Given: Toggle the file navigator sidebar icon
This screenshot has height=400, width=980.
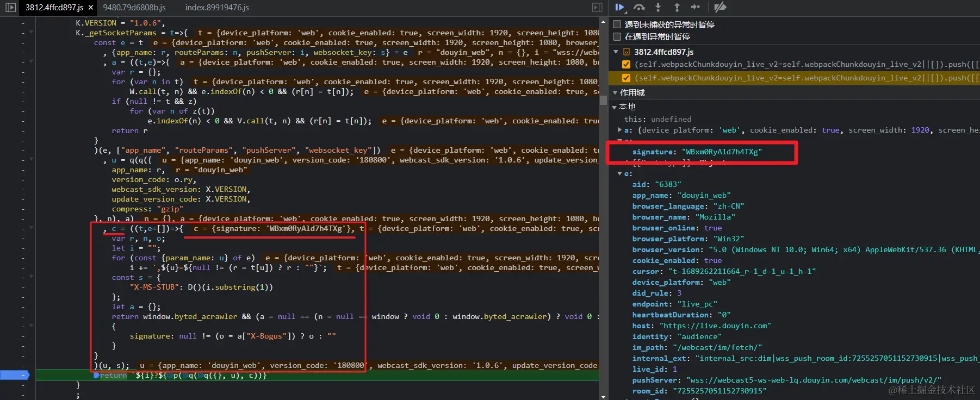Looking at the screenshot, I should [10, 8].
